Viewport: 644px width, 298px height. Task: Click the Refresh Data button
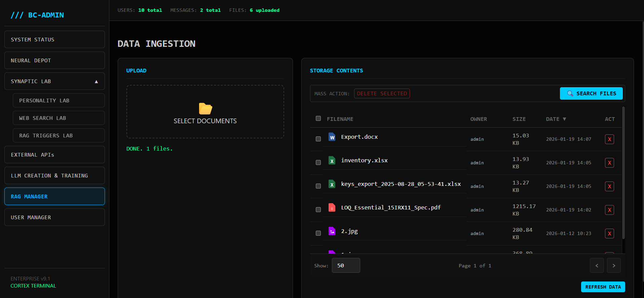click(x=603, y=287)
